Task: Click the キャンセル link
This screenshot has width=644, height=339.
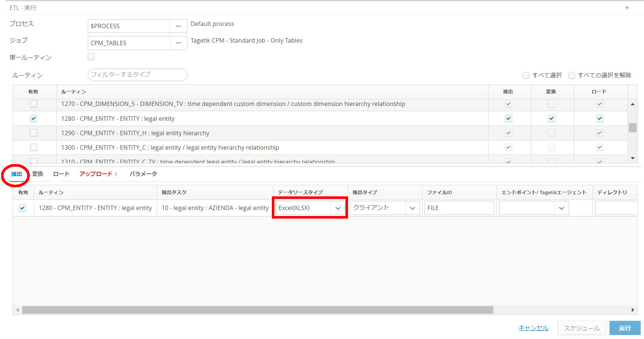Action: [x=533, y=328]
